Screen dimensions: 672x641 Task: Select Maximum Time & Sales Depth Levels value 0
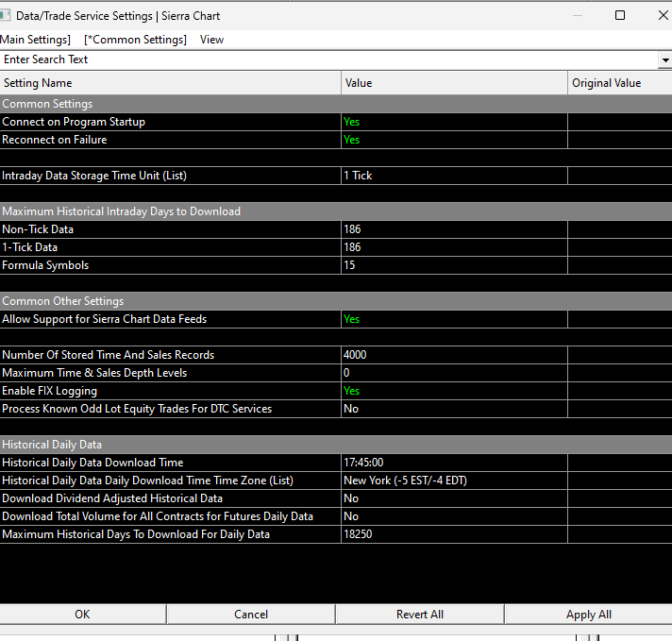pyautogui.click(x=454, y=373)
